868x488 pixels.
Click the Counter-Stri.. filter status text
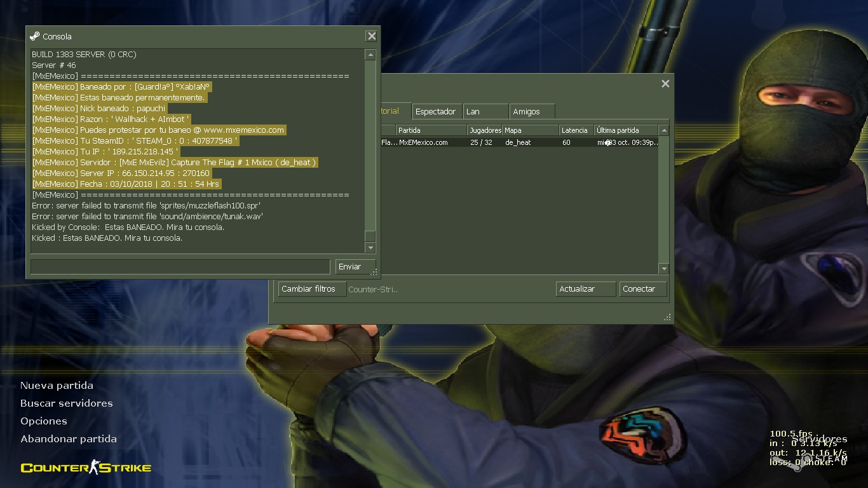coord(373,289)
